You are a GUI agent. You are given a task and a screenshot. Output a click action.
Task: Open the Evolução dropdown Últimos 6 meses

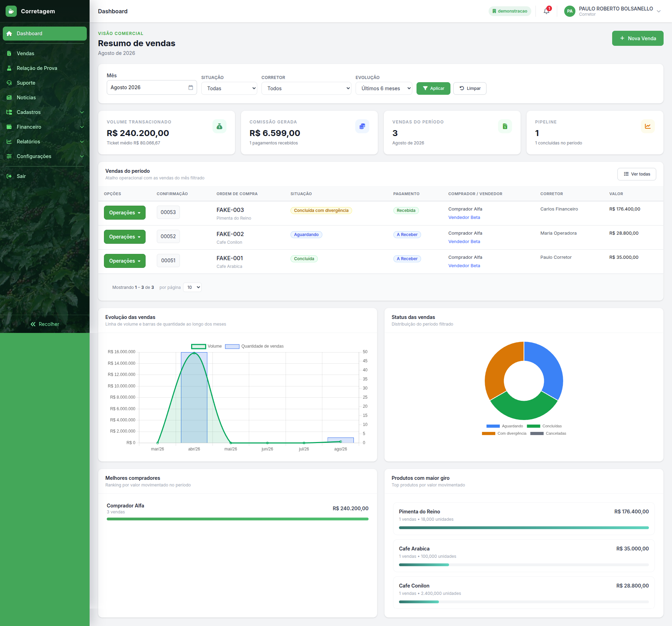point(384,88)
